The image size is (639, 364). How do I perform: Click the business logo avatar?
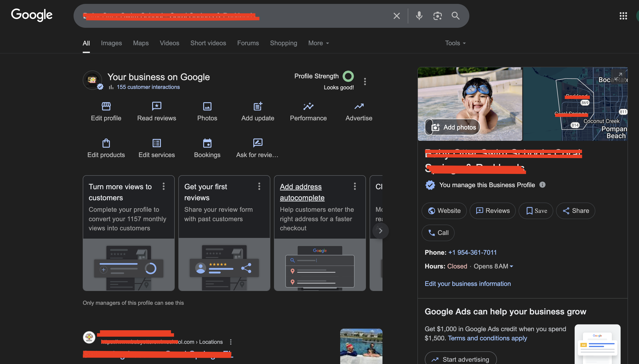[92, 80]
